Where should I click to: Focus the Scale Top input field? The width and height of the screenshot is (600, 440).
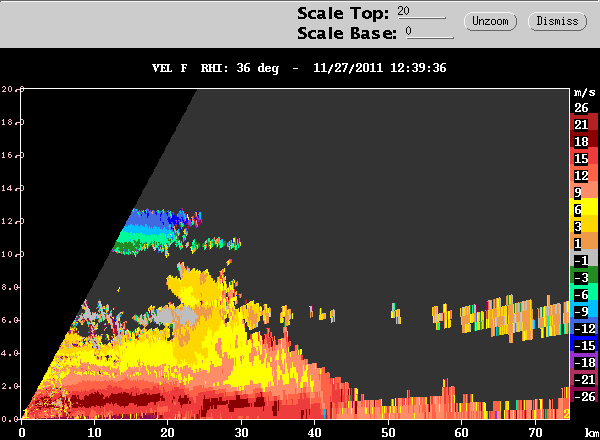tap(421, 12)
